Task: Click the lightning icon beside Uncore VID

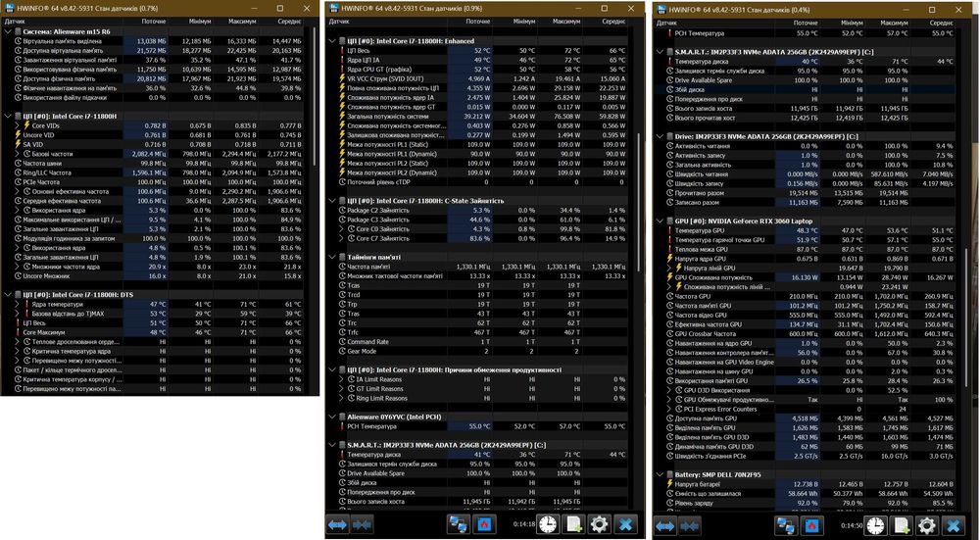Action: point(18,135)
